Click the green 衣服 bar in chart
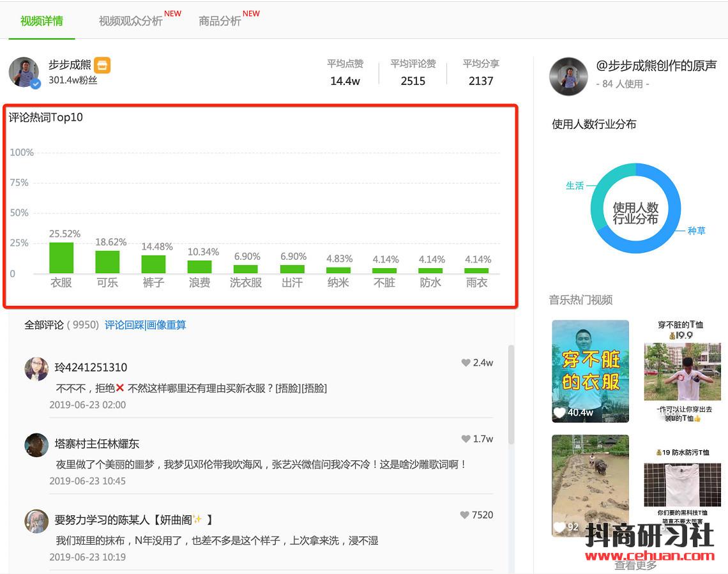728x574 pixels. coord(61,258)
